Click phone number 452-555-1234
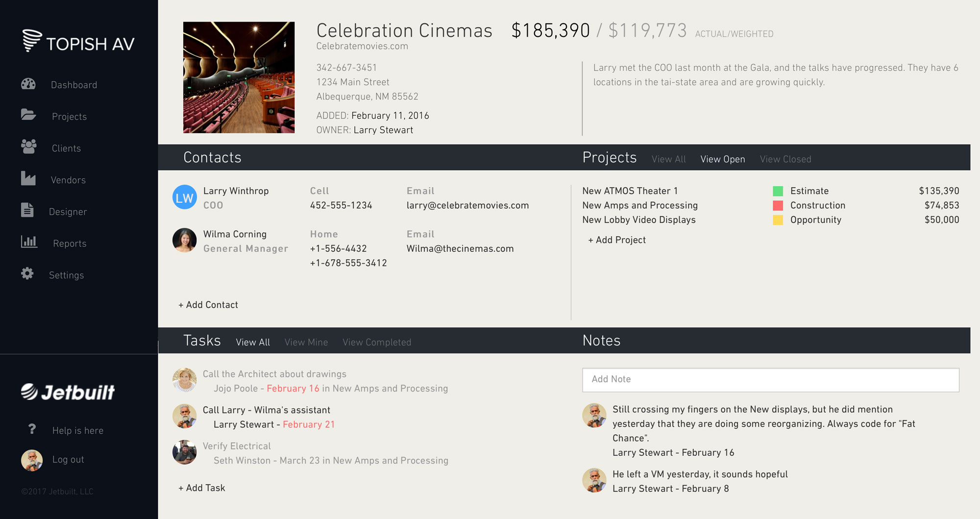The width and height of the screenshot is (980, 519). coord(341,205)
